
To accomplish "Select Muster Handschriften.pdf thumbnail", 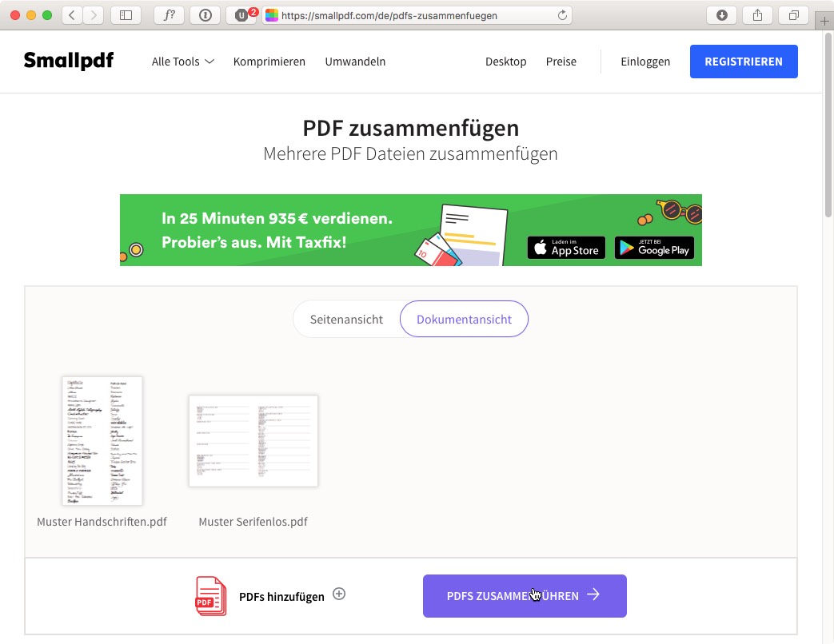I will 102,440.
